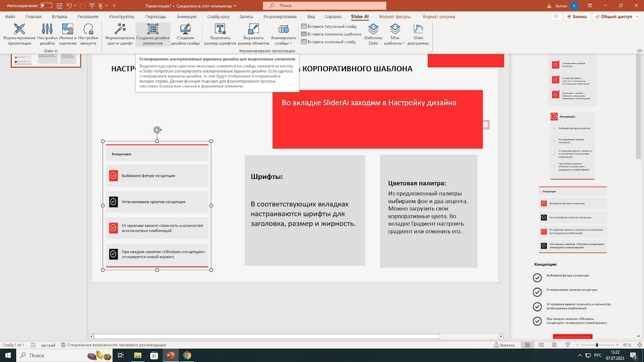The width and height of the screenshot is (644, 362).
Task: Open Google Chrome from taskbar
Action: pos(187,355)
